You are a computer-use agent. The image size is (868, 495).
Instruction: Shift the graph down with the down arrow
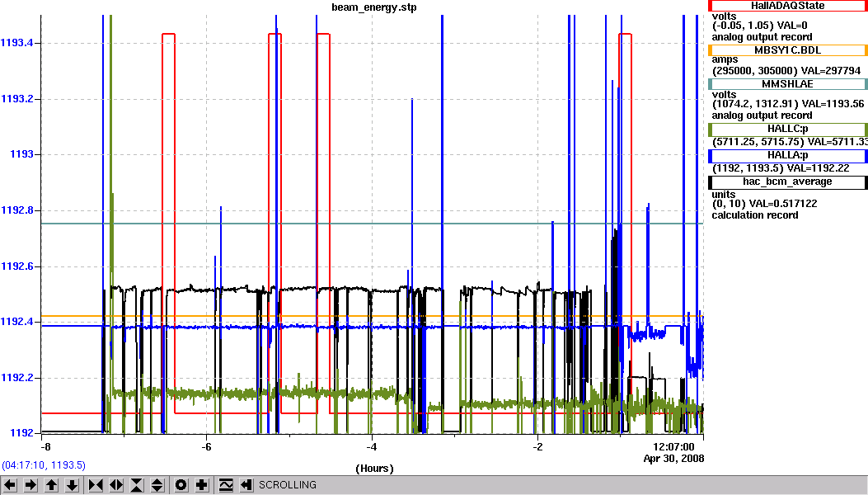click(72, 485)
